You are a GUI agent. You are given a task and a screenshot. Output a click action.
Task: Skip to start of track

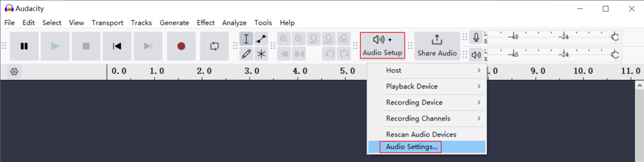117,46
